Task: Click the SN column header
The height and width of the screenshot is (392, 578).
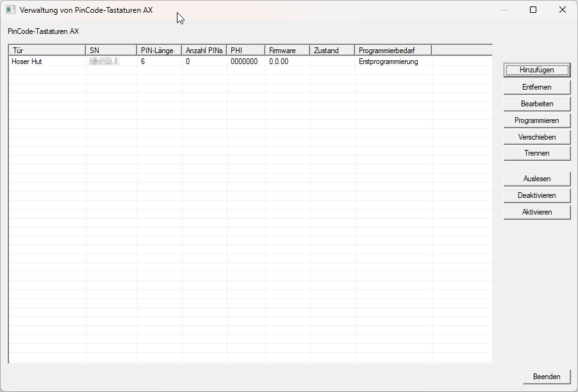Action: tap(111, 51)
